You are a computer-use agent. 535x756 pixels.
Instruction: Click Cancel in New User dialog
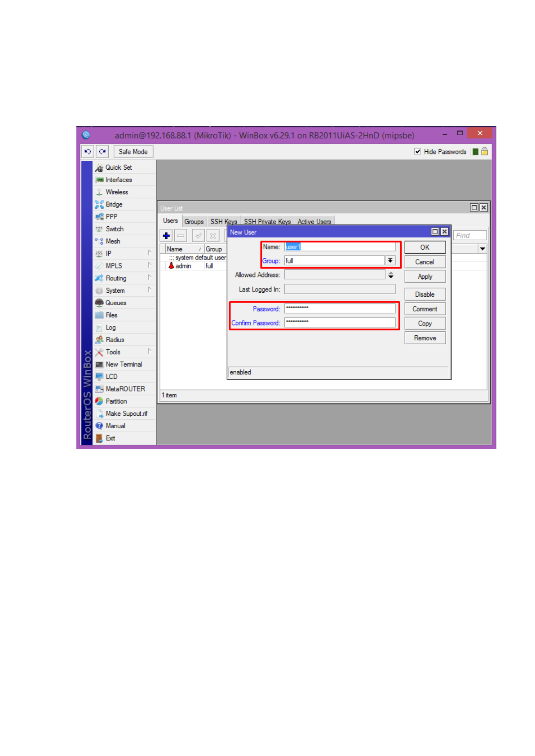(425, 262)
